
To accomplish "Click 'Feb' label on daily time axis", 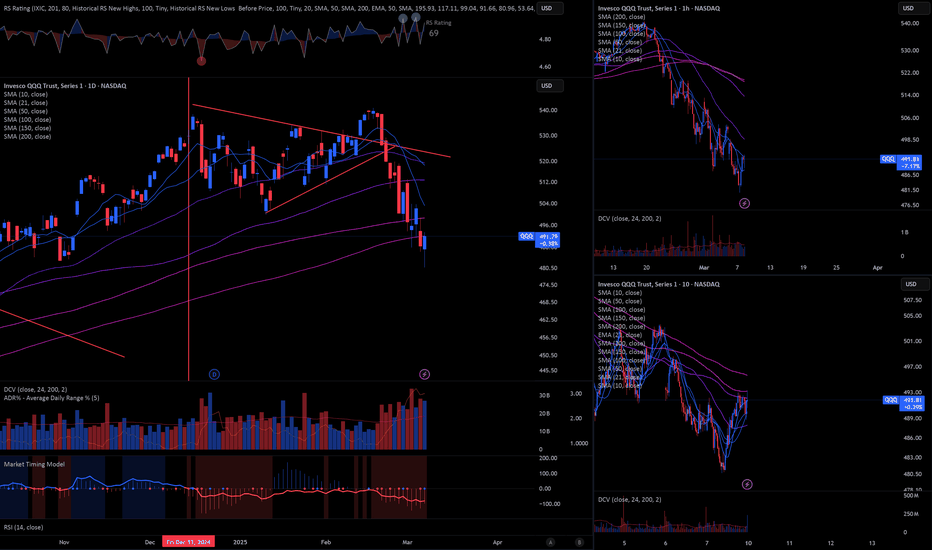I will (x=326, y=542).
